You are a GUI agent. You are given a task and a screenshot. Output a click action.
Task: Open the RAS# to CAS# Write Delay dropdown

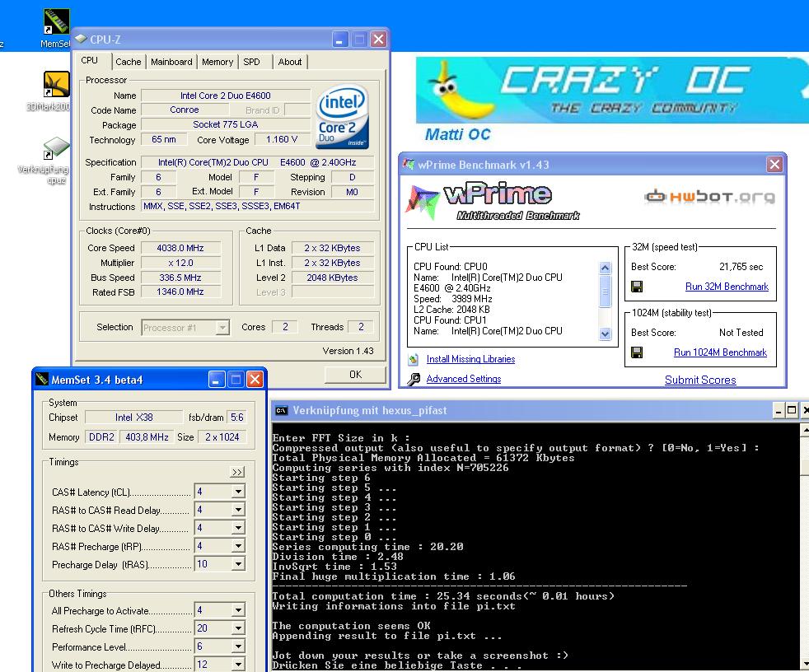click(x=238, y=528)
